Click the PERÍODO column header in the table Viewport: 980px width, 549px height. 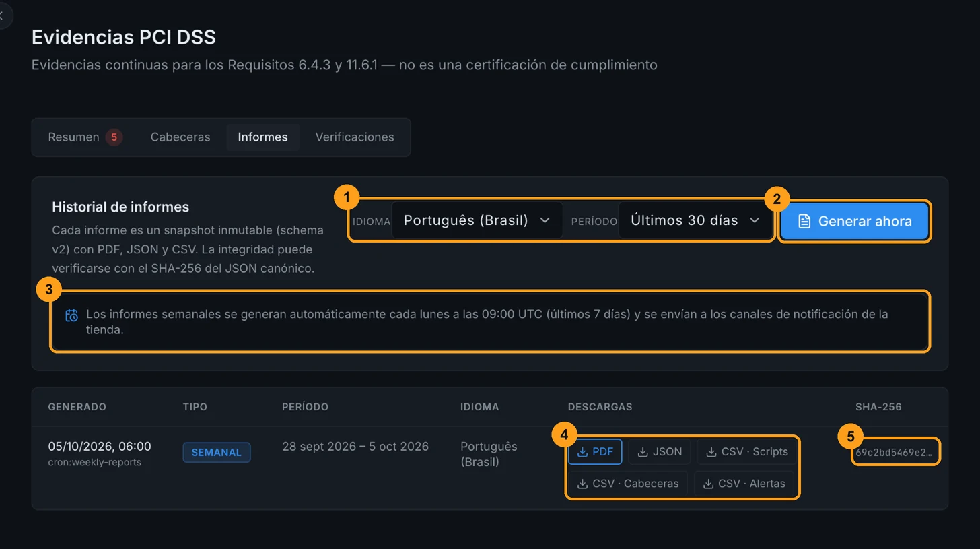pos(305,407)
